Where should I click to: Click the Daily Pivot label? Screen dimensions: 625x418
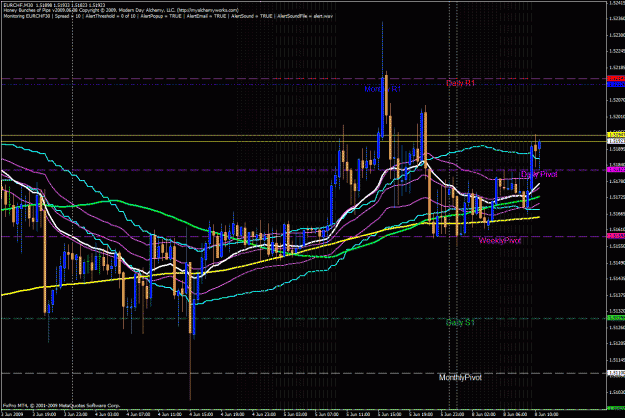(539, 174)
